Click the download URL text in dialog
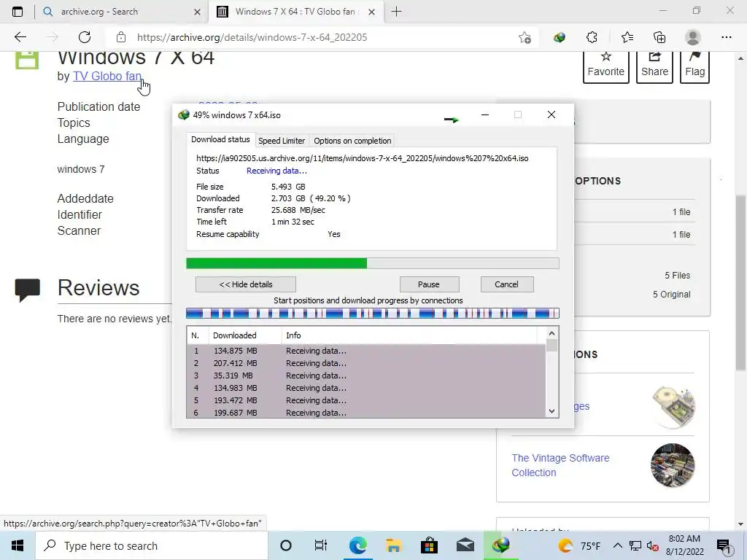 [362, 158]
